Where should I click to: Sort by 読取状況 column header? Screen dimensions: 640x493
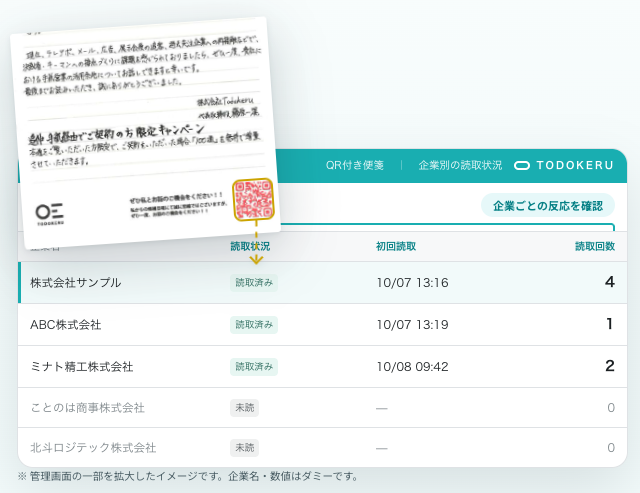coord(250,246)
